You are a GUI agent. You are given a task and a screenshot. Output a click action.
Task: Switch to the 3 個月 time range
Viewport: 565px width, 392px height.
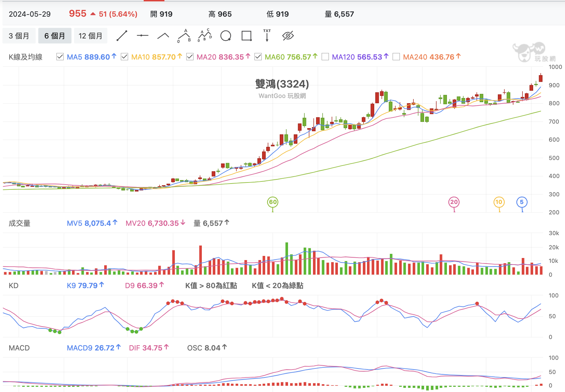click(19, 36)
